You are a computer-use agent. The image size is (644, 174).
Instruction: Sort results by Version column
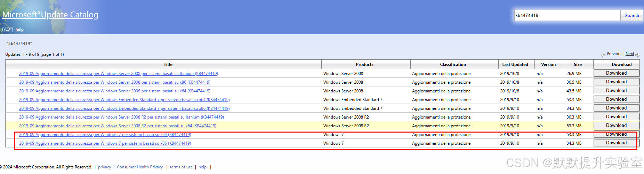[x=548, y=65]
